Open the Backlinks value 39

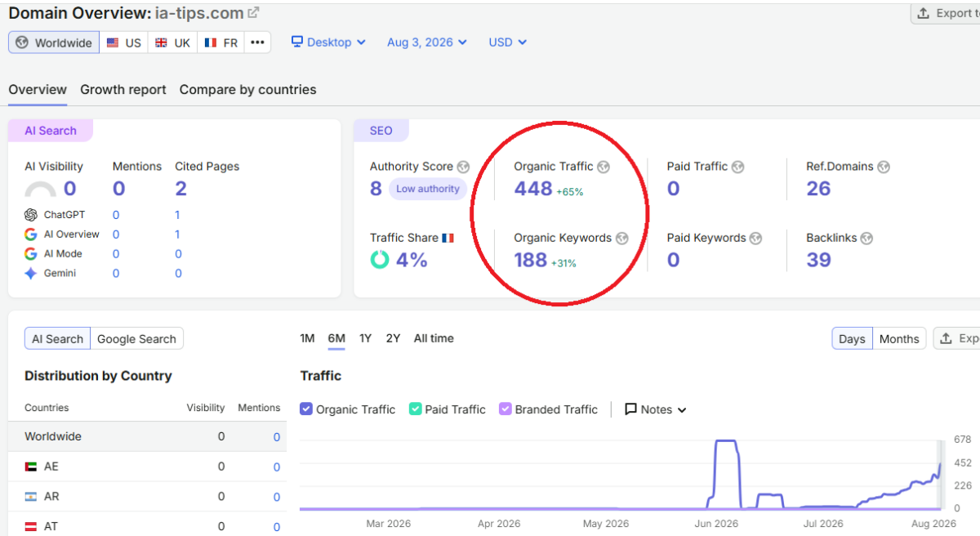click(x=818, y=260)
